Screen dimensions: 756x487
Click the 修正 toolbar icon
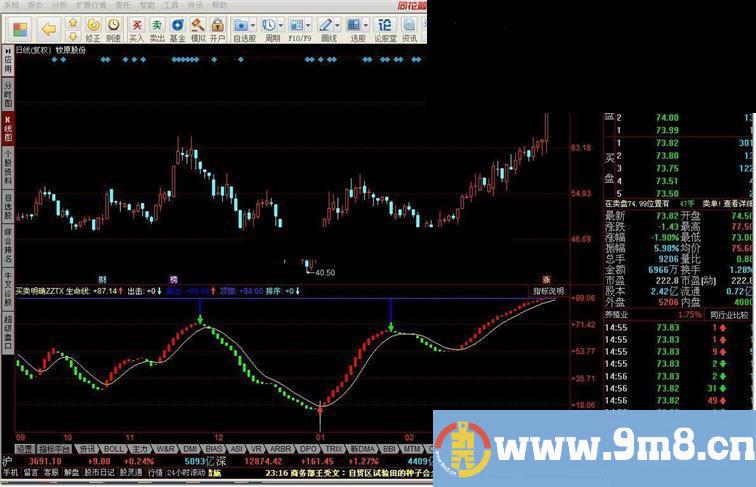pyautogui.click(x=92, y=27)
